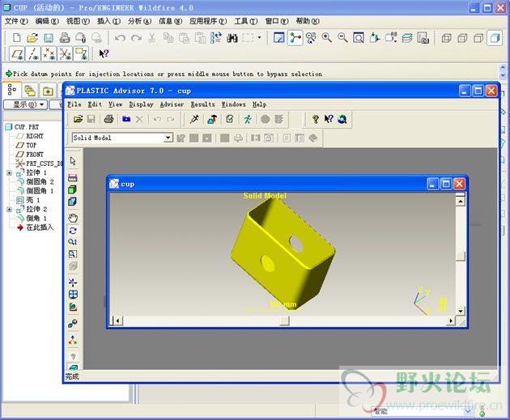The height and width of the screenshot is (420, 510).
Task: Click Modeling Tools icon beside injection icon
Action: pos(212,119)
